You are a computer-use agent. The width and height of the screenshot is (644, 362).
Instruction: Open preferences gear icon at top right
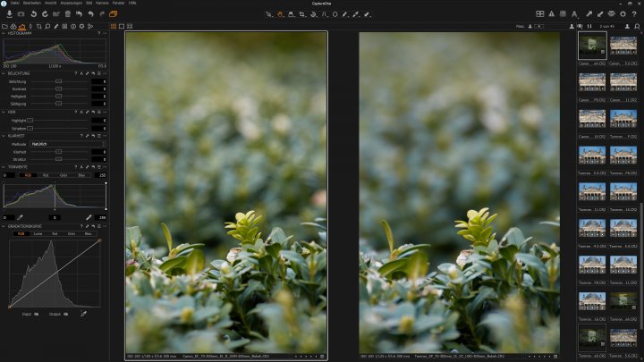click(623, 14)
